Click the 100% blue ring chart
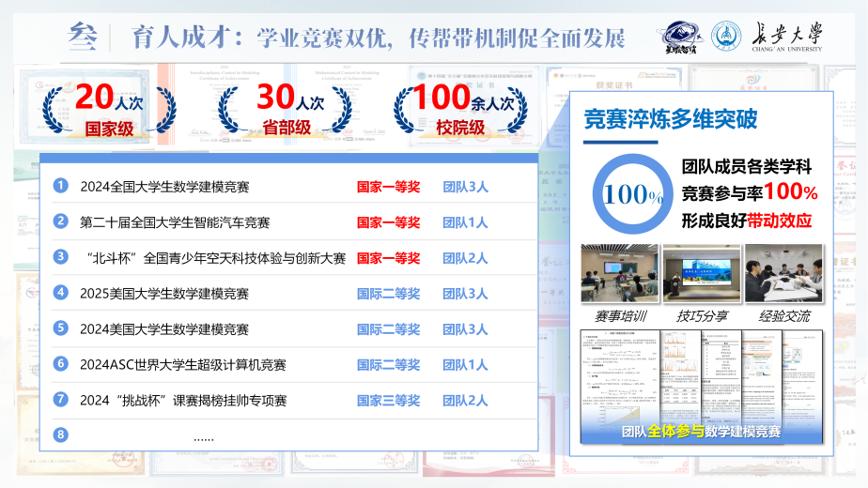Image resolution: width=868 pixels, height=488 pixels. point(634,194)
